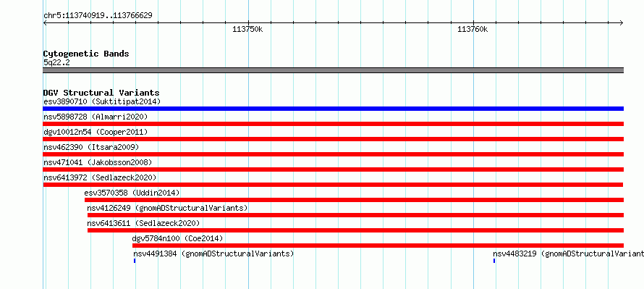Click the nsv462390 (Itsara2009) label
Screen dimensions: 644x289
point(91,147)
